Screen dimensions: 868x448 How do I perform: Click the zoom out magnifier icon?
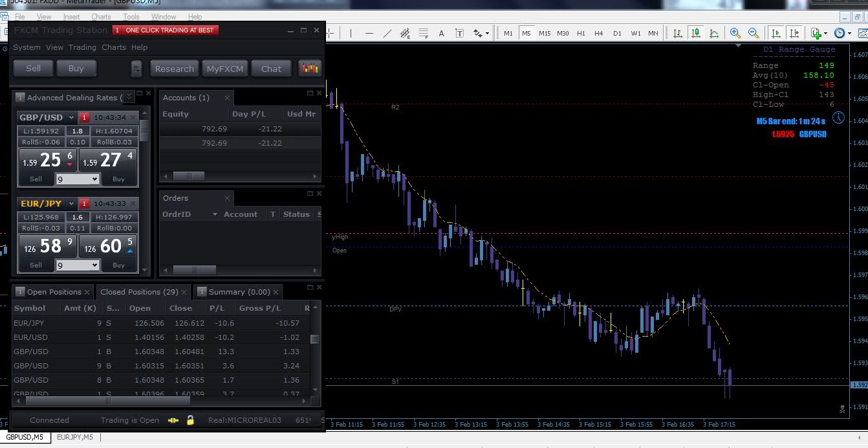[x=754, y=33]
